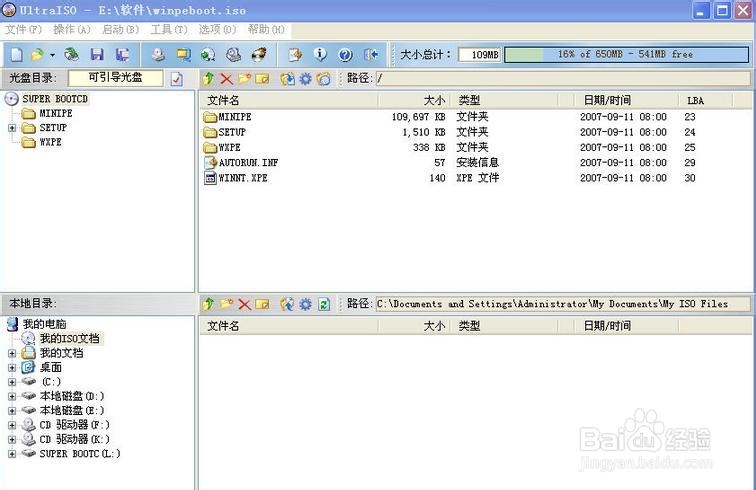Expand the (C:) drive node
Screen dimensions: 756x490
click(x=12, y=382)
